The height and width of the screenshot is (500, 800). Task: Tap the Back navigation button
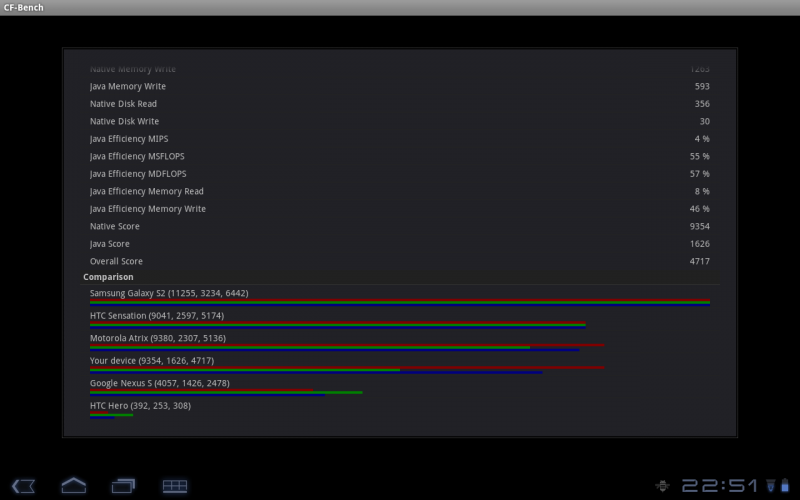[x=25, y=485]
